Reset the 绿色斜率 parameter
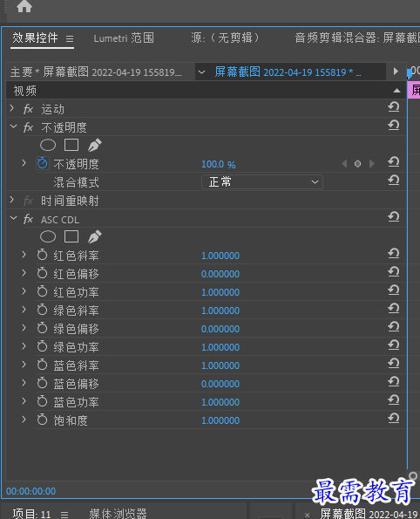 coord(394,309)
